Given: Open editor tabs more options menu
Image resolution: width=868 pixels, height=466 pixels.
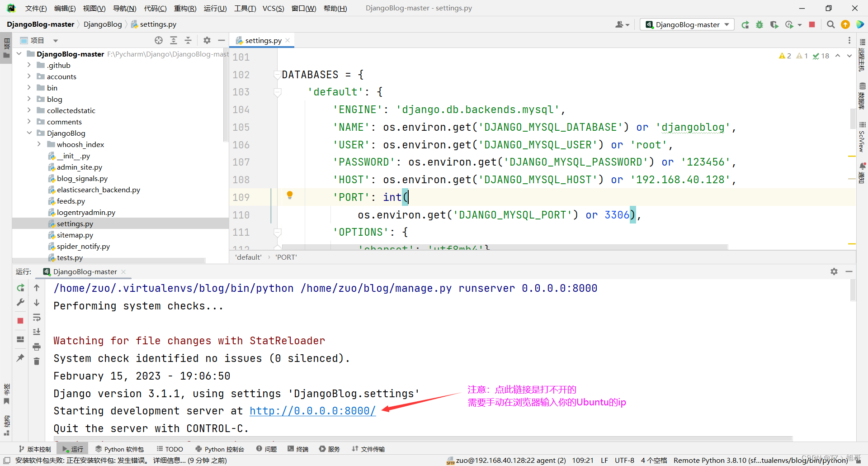Looking at the screenshot, I should [849, 40].
